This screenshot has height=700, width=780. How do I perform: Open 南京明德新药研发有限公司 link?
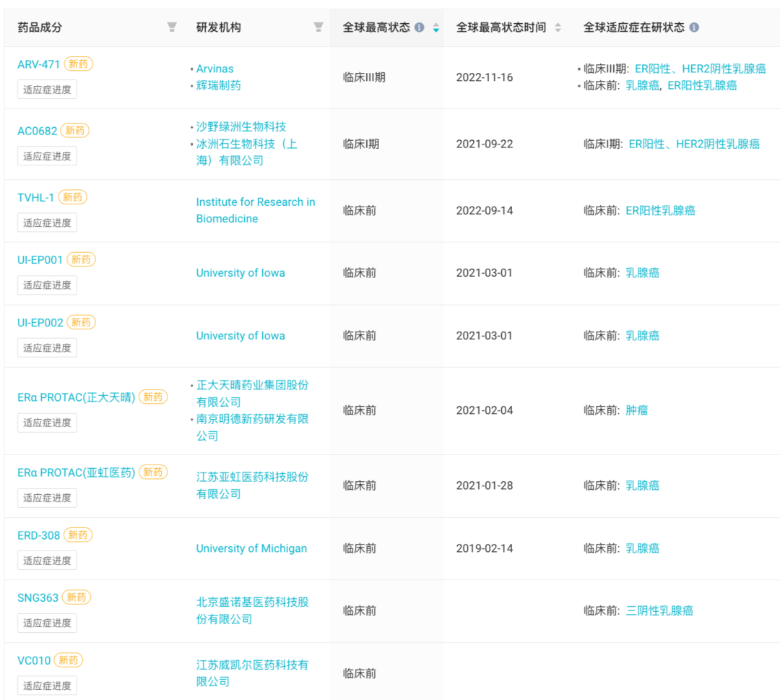(x=252, y=428)
